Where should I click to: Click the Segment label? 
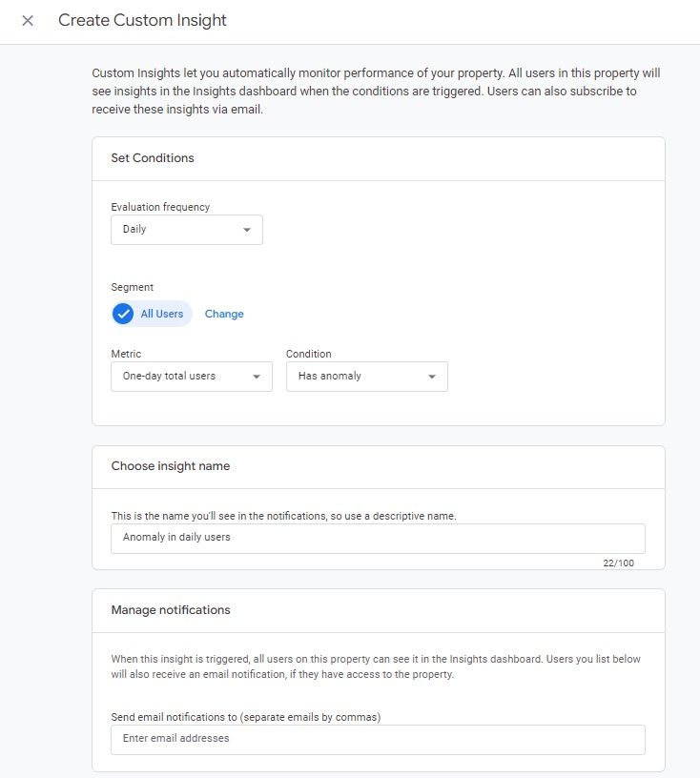pos(132,287)
